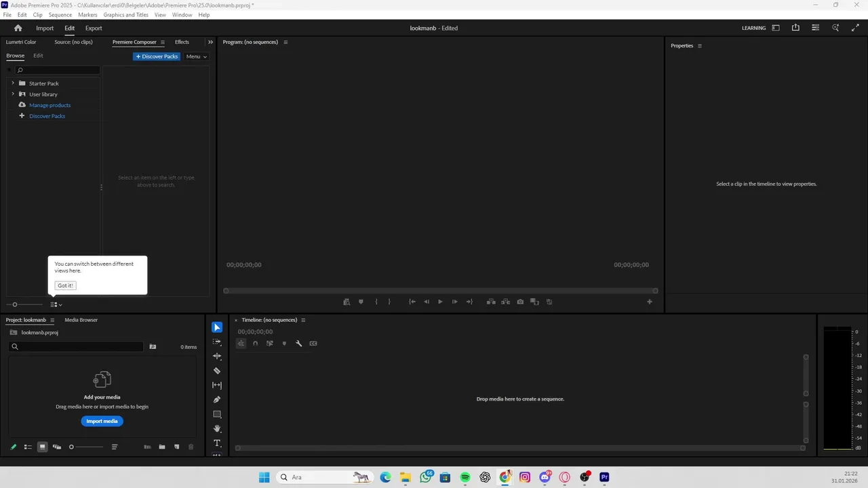868x488 pixels.
Task: Switch to the Media Browser tab
Action: [x=81, y=320]
